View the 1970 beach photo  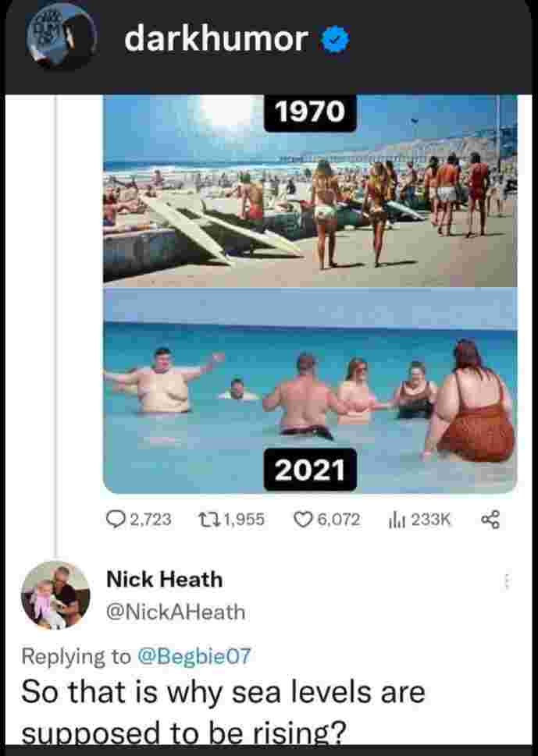(310, 191)
